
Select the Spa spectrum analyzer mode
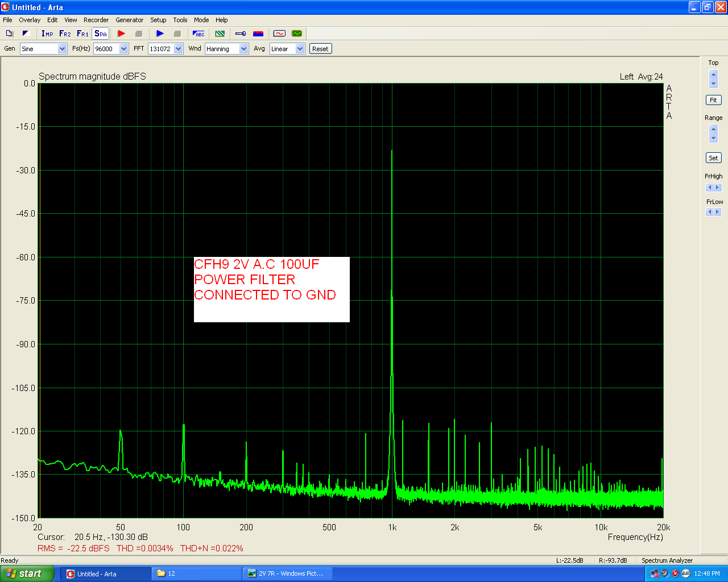101,34
